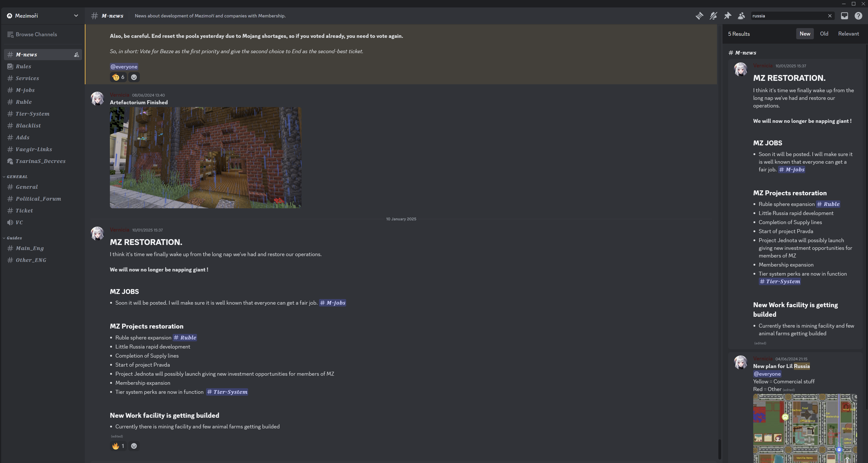
Task: Open the Mezimoří server dropdown menu
Action: coord(43,16)
